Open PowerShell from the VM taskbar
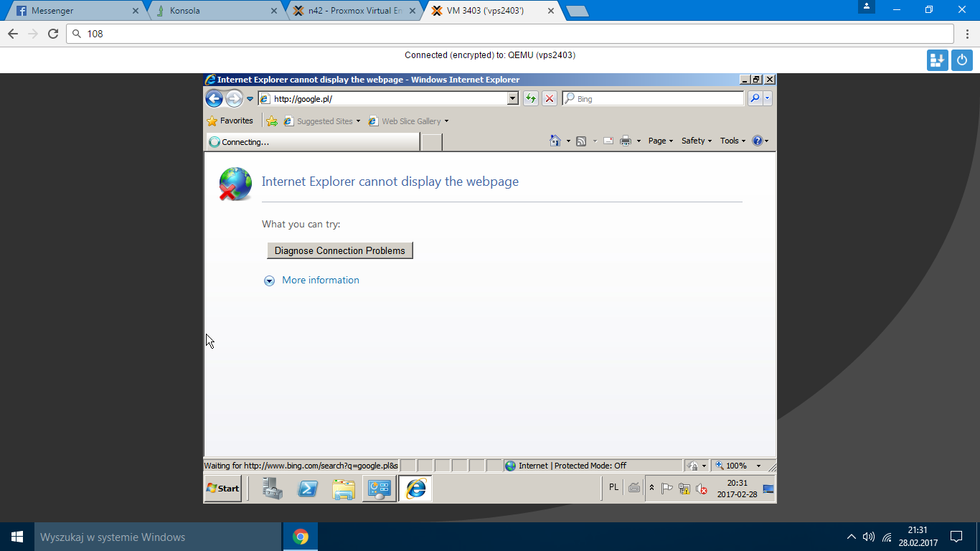The width and height of the screenshot is (980, 551). (308, 489)
